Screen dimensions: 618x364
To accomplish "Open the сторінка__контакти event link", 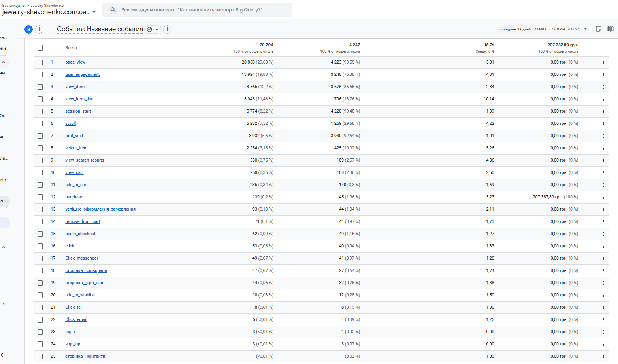I will tap(85, 356).
